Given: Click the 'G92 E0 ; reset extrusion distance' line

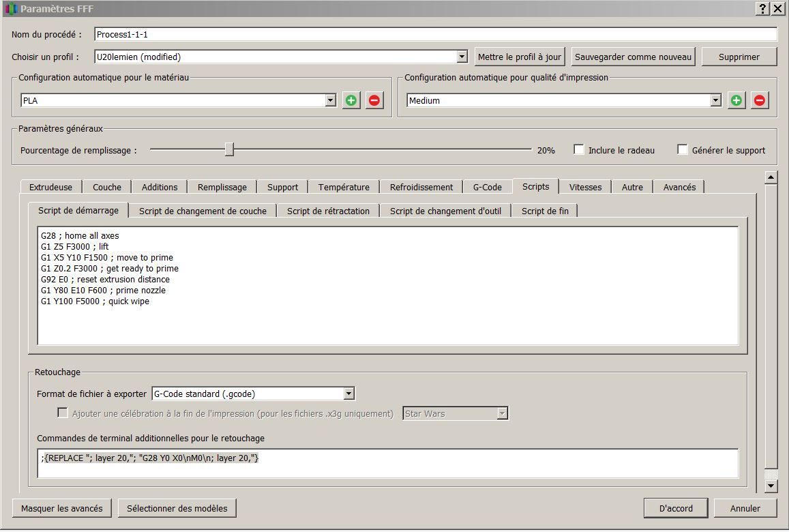Looking at the screenshot, I should coord(105,280).
